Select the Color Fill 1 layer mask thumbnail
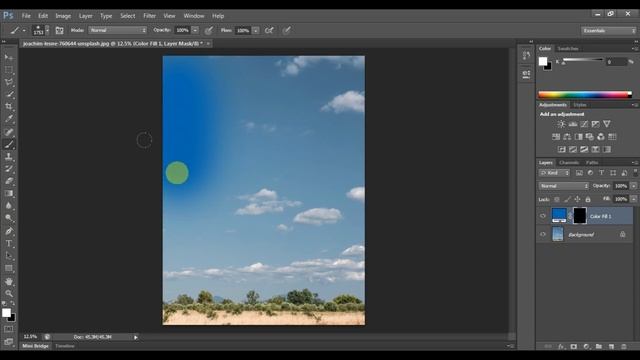This screenshot has width=640, height=360. click(580, 216)
